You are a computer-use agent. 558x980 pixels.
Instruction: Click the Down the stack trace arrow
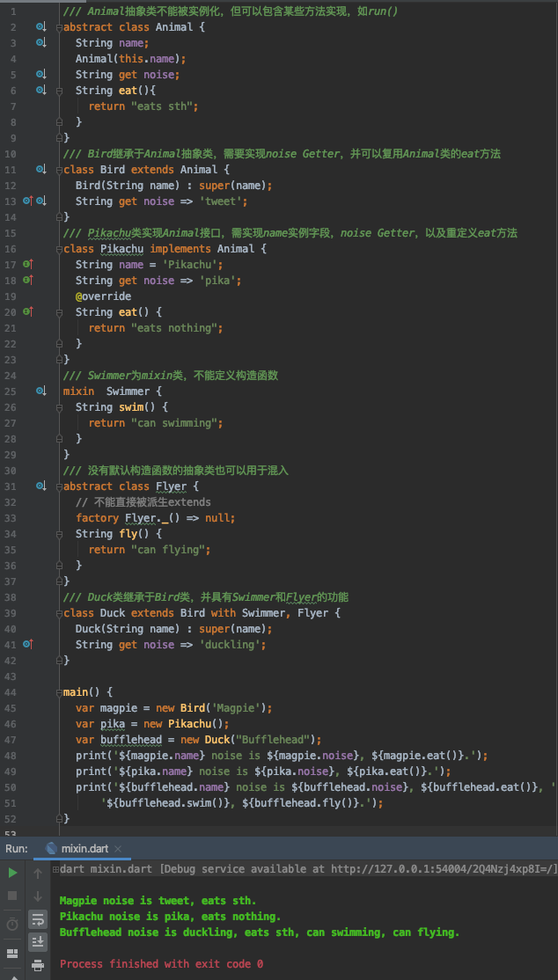(38, 896)
